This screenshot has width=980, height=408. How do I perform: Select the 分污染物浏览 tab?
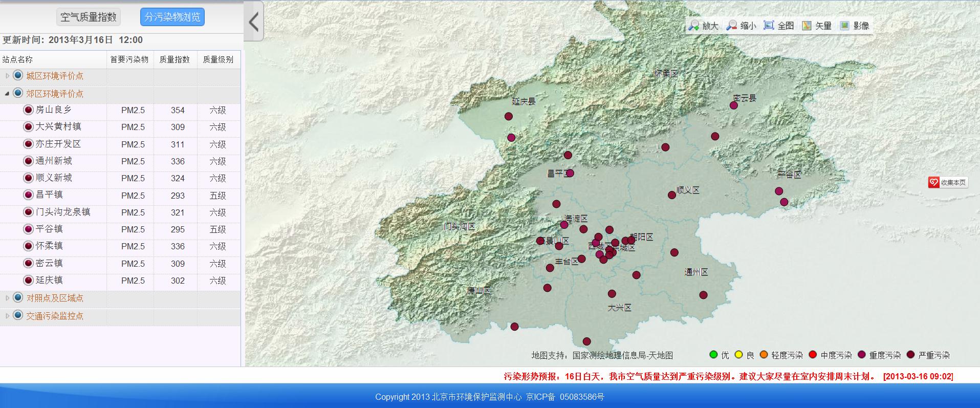point(172,17)
